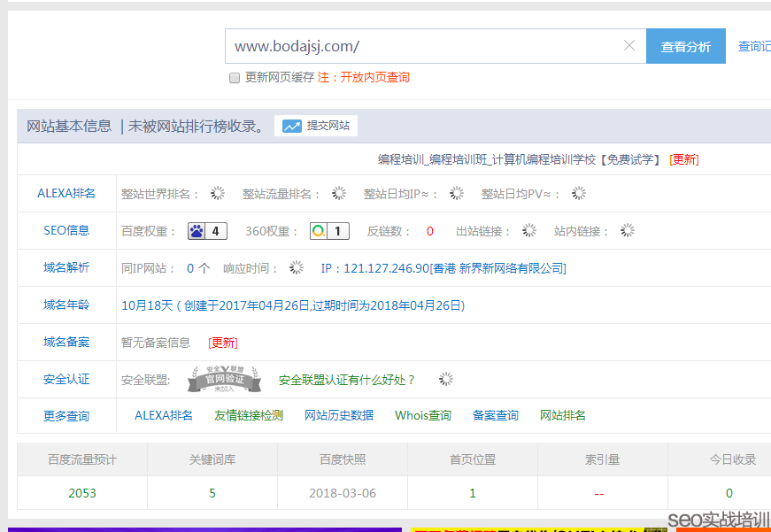Click the chart icon on the 提交网站 button
The image size is (771, 532).
click(x=292, y=126)
